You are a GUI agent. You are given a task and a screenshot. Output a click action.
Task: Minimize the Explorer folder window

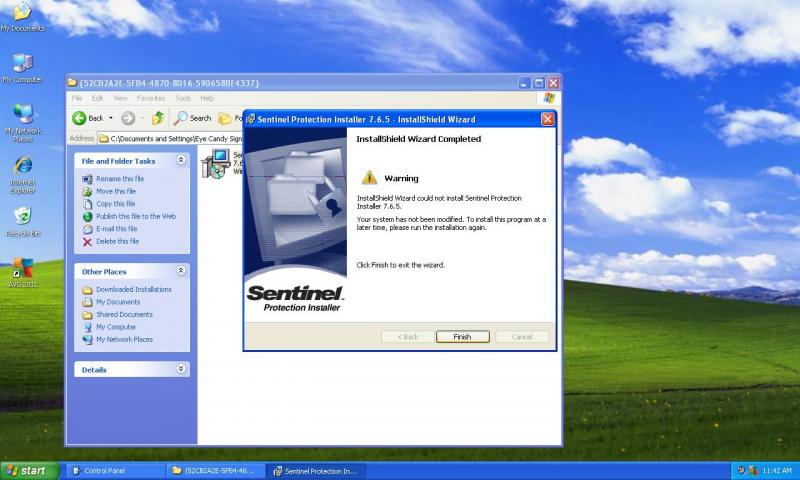pyautogui.click(x=524, y=83)
